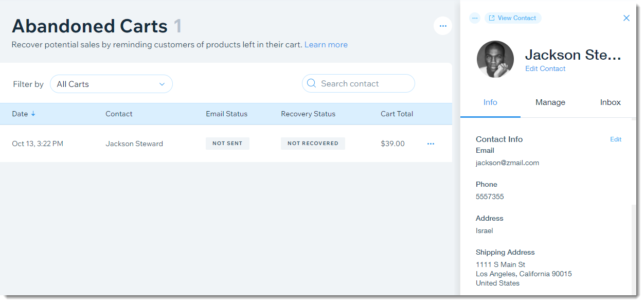Open Abandoned Carts more actions menu
644x303 pixels.
(x=443, y=26)
